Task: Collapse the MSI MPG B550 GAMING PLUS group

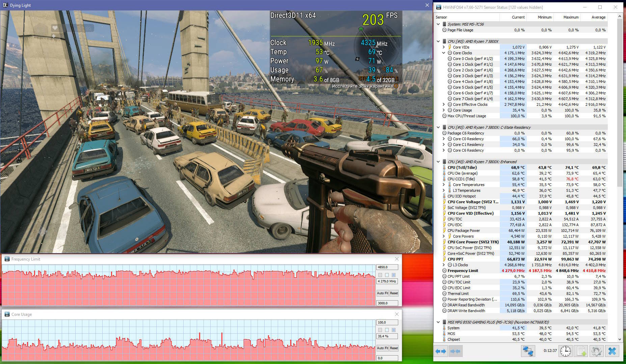Action: 438,322
